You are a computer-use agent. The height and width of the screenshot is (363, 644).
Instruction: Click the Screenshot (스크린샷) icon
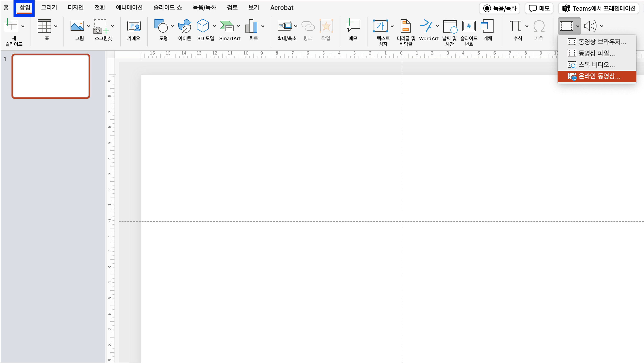(101, 26)
